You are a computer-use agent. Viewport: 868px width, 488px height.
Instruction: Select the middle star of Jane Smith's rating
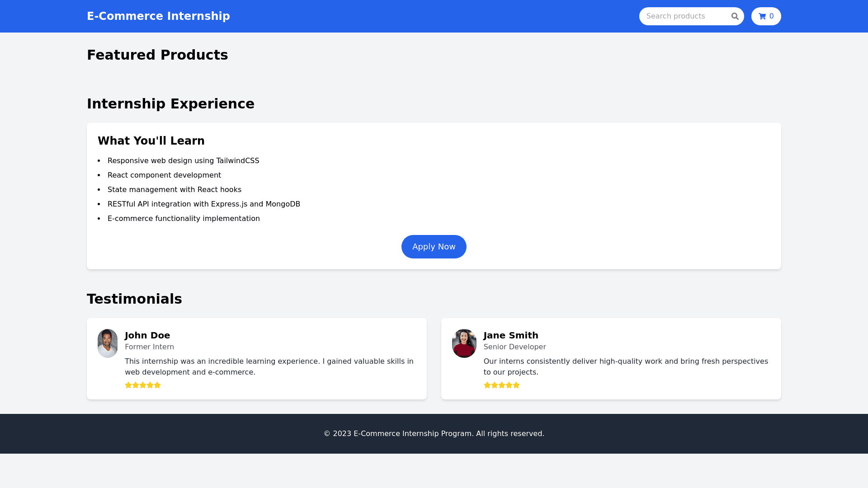pos(502,385)
